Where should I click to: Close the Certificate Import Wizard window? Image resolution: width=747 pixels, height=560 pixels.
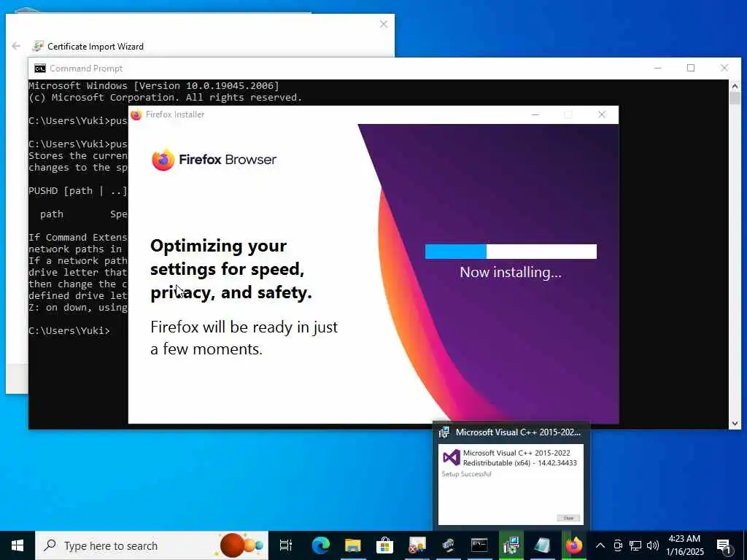(x=384, y=24)
